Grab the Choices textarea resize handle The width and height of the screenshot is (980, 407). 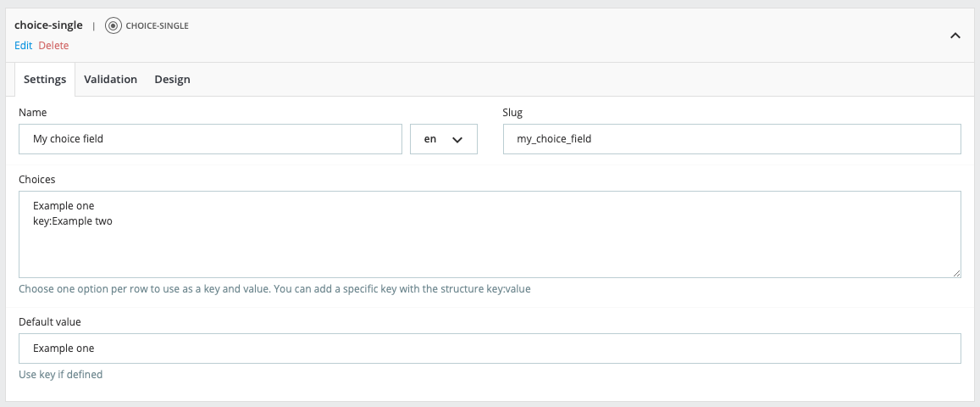(x=956, y=273)
